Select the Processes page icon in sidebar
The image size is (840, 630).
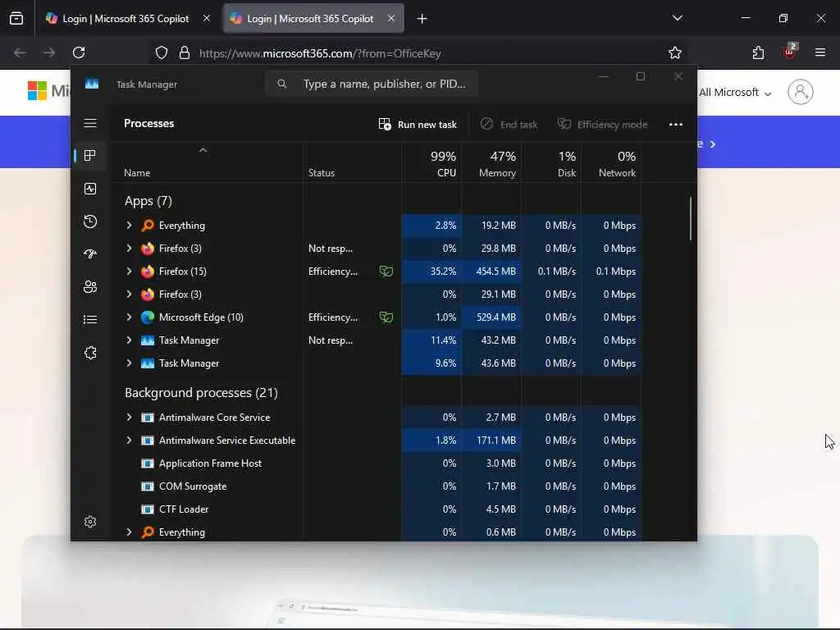(90, 155)
